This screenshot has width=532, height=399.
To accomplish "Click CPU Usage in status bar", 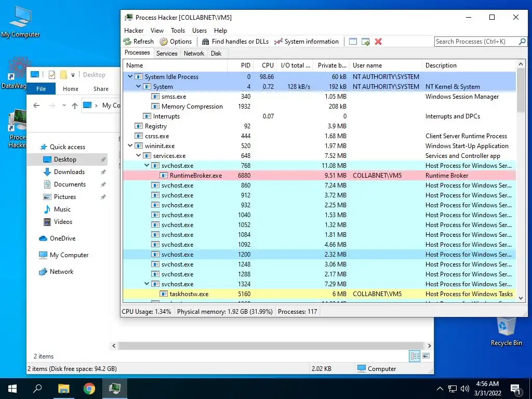I will 146,312.
